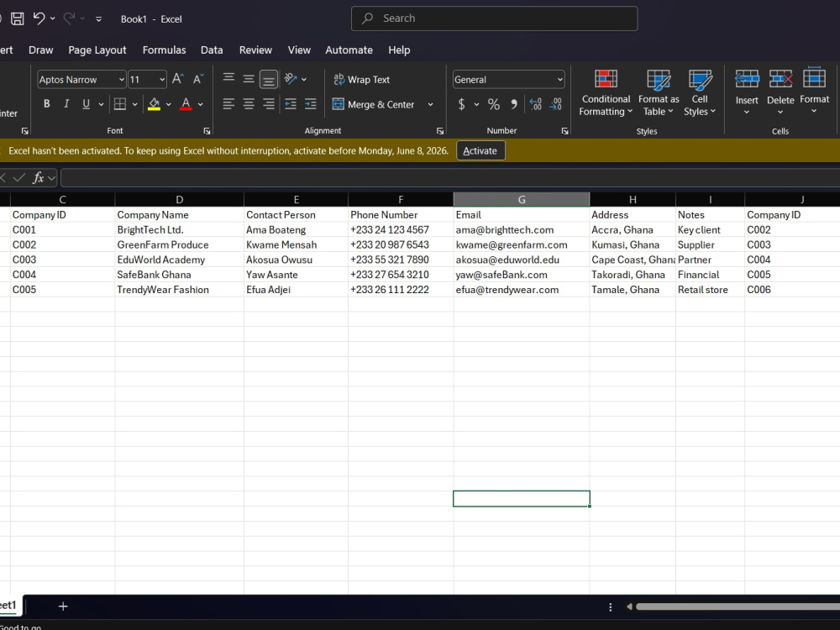The width and height of the screenshot is (840, 630).
Task: Increase indent icon
Action: [311, 104]
